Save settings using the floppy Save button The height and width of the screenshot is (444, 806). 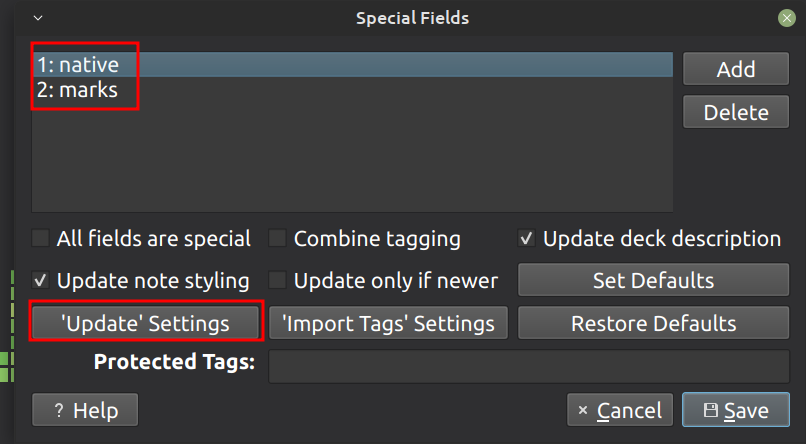point(736,410)
